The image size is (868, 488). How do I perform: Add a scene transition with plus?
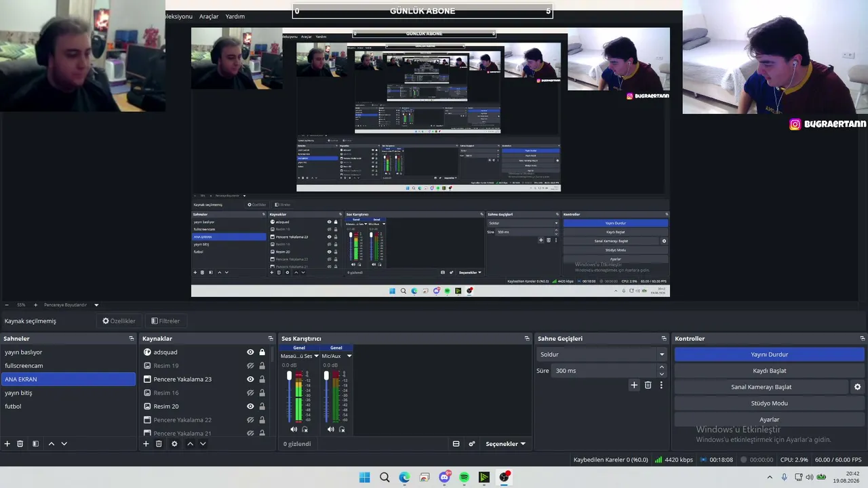point(634,385)
